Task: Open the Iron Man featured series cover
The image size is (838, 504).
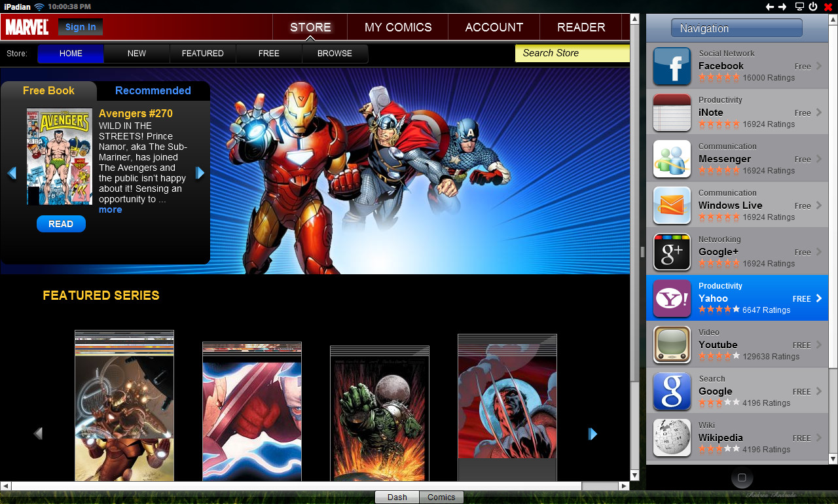Action: coord(124,406)
